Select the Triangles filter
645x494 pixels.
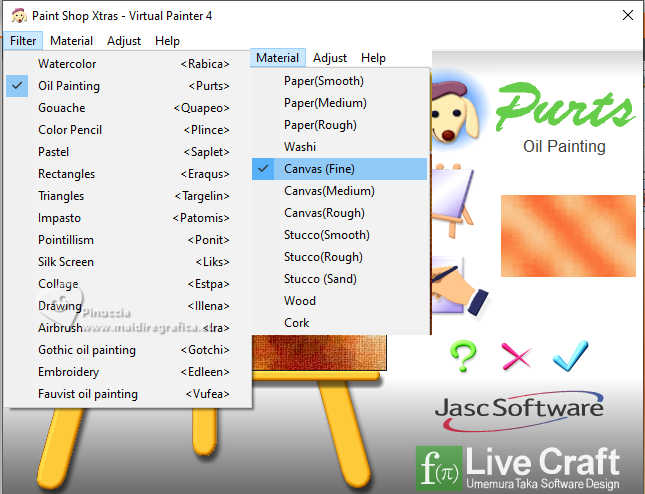click(x=128, y=196)
